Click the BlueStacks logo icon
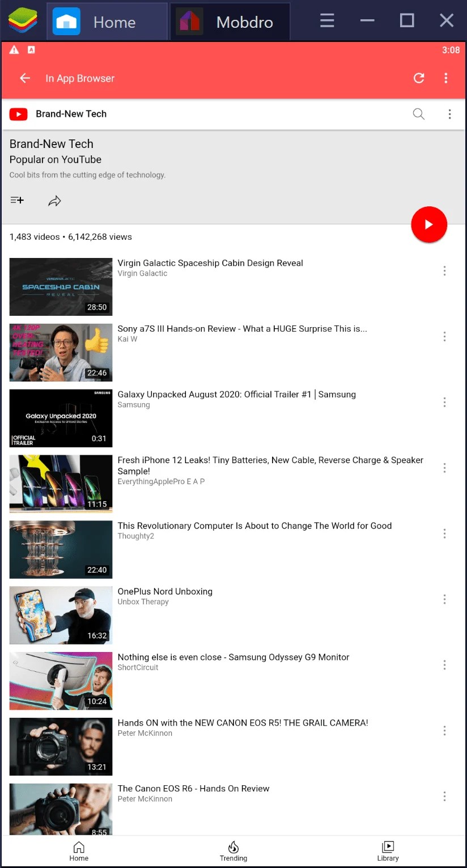Viewport: 467px width, 868px height. click(23, 22)
